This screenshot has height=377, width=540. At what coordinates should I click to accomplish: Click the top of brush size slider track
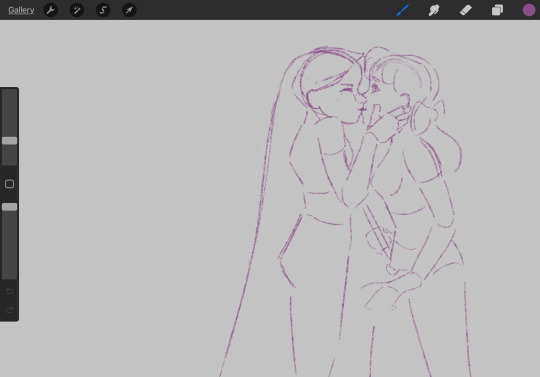click(x=9, y=93)
